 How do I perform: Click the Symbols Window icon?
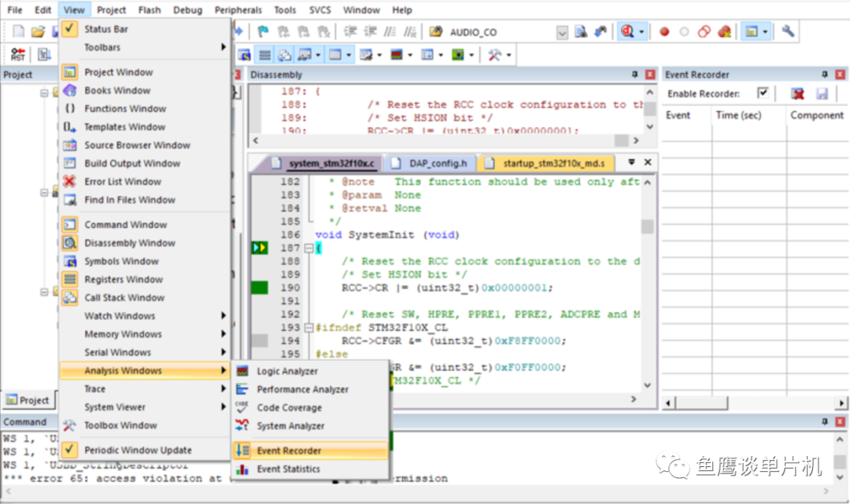click(x=70, y=261)
